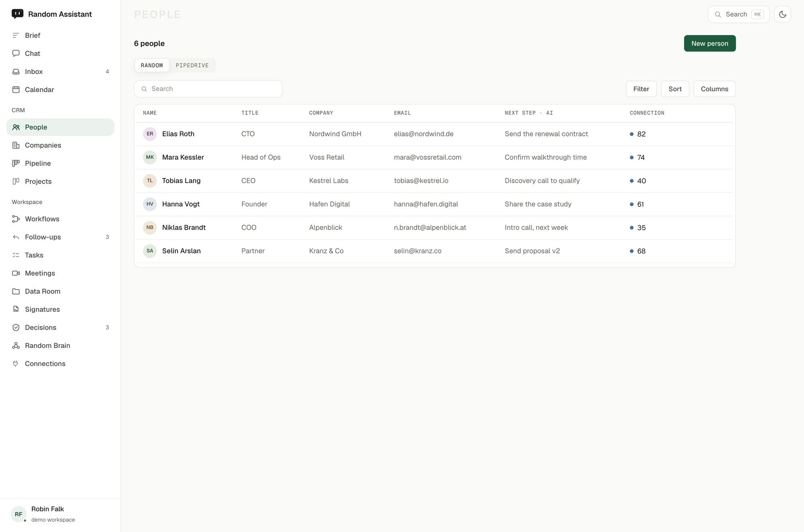Open the Pipeline board icon

pyautogui.click(x=16, y=163)
